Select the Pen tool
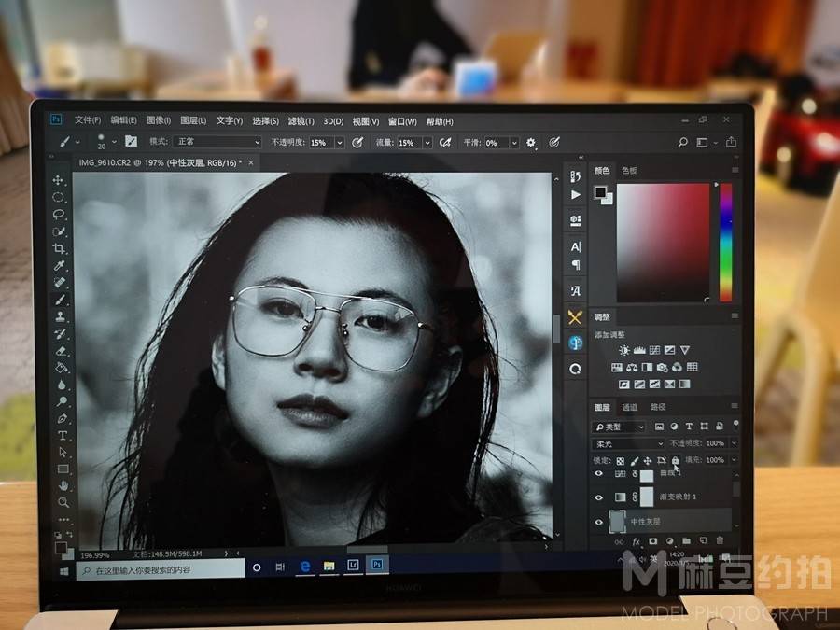 [x=63, y=418]
